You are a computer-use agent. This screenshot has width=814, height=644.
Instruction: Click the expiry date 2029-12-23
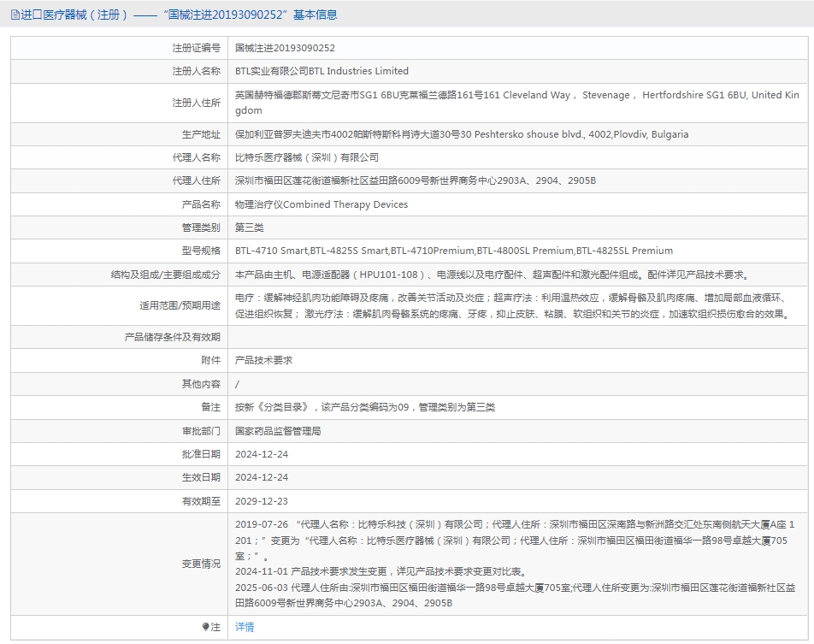pos(261,501)
